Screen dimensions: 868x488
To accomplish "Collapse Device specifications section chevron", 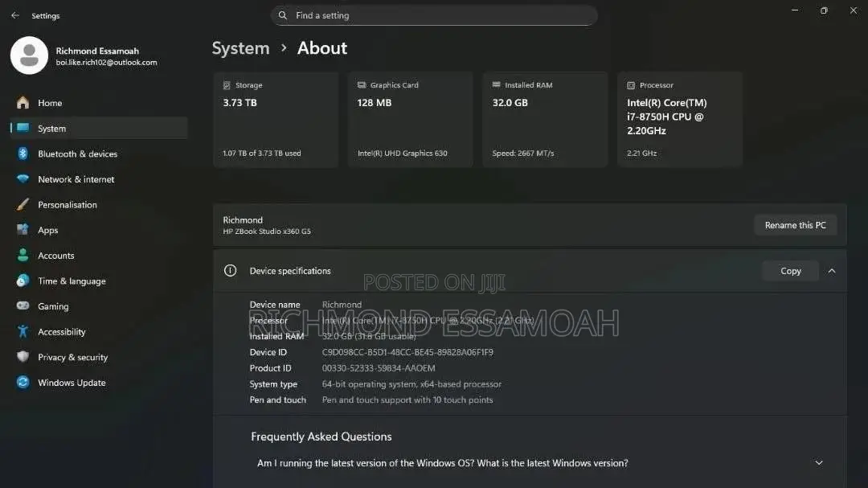I will (832, 271).
